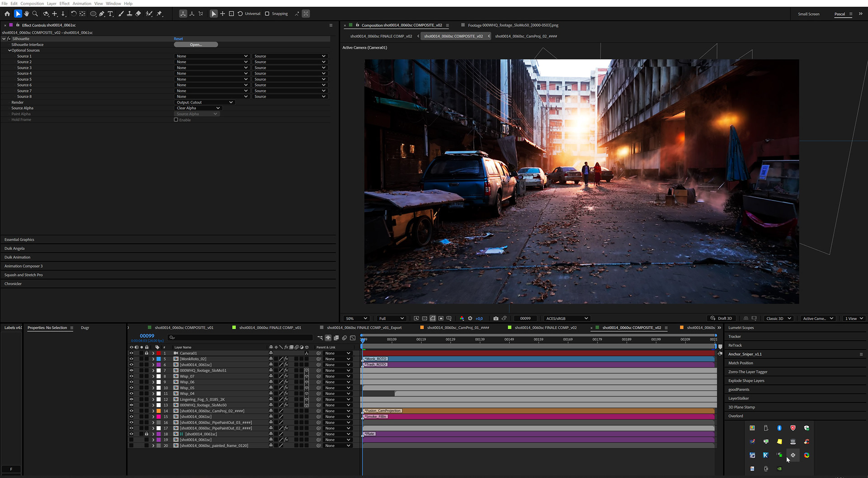Screen dimensions: 868x478
Task: Select the Horizontal Type tool
Action: coord(110,14)
